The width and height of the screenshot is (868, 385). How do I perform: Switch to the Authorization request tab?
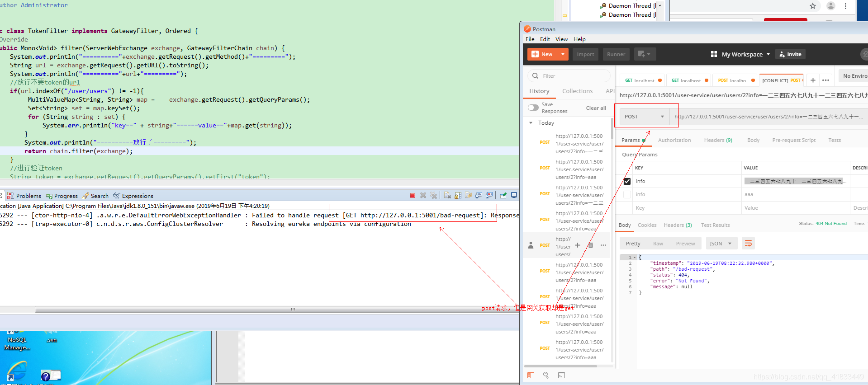(674, 140)
